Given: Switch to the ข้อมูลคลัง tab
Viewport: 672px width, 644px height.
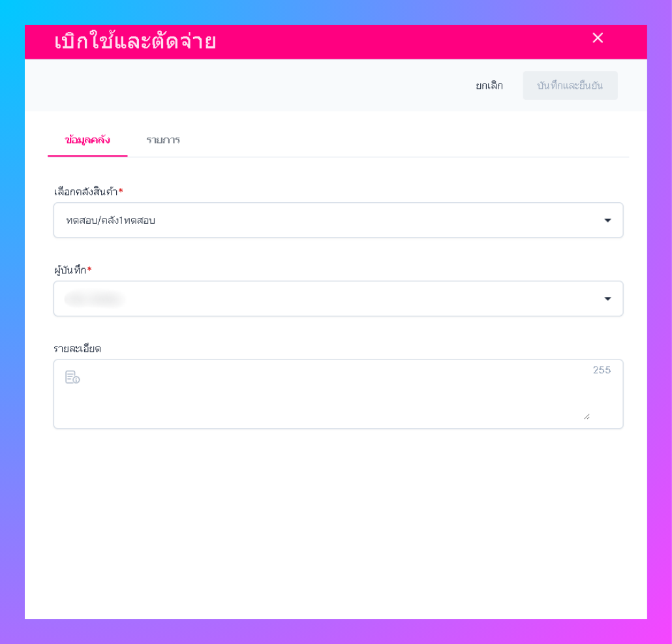Looking at the screenshot, I should [87, 140].
